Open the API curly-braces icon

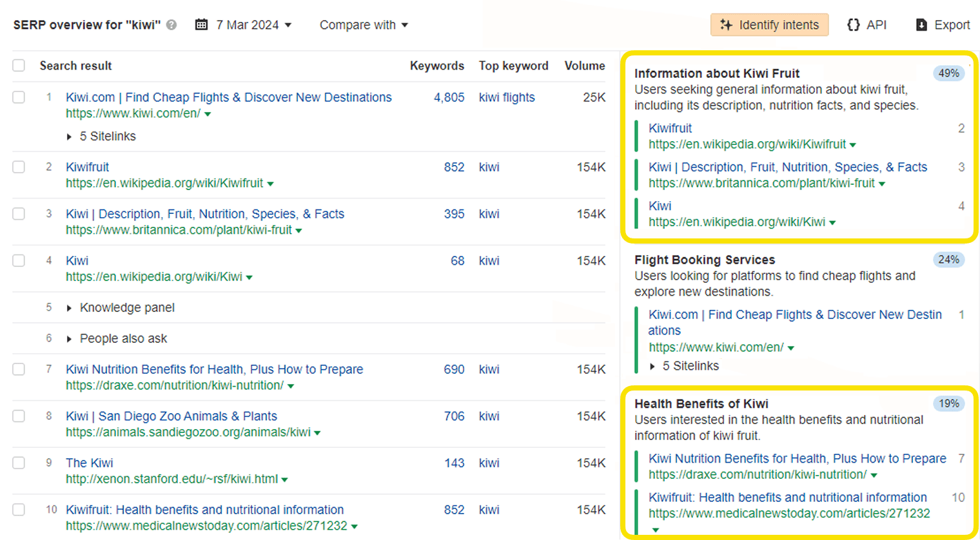point(852,24)
